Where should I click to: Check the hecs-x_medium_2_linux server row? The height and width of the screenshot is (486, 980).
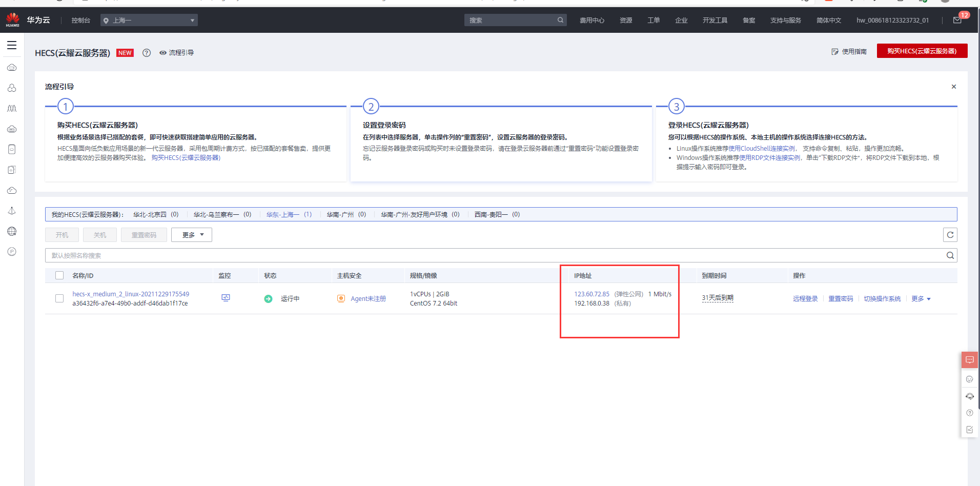click(x=59, y=298)
